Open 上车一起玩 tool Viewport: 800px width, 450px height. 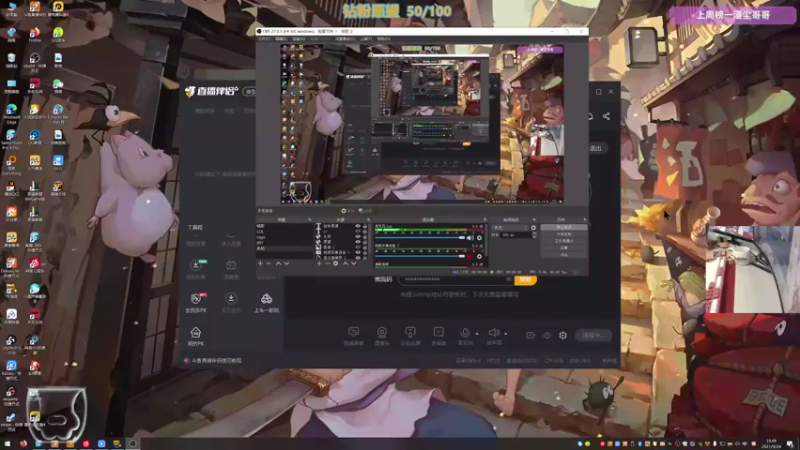[266, 302]
